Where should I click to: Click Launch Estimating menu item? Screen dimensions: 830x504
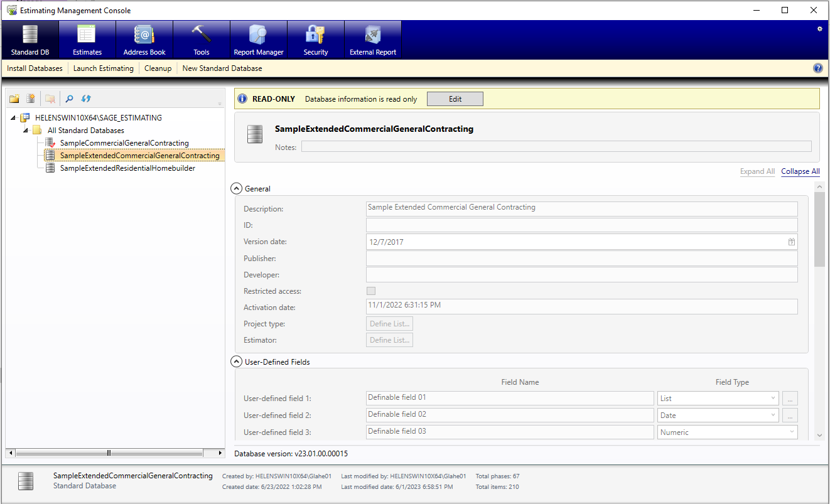click(104, 68)
